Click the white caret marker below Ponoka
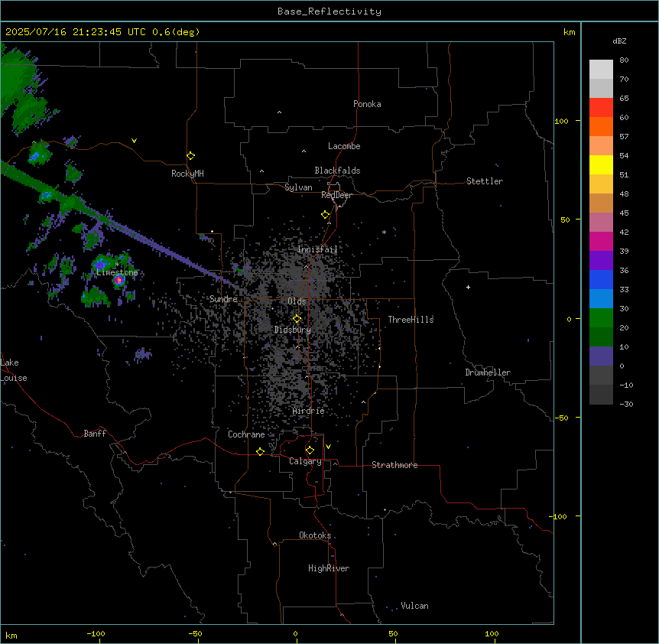The width and height of the screenshot is (659, 644). [280, 112]
